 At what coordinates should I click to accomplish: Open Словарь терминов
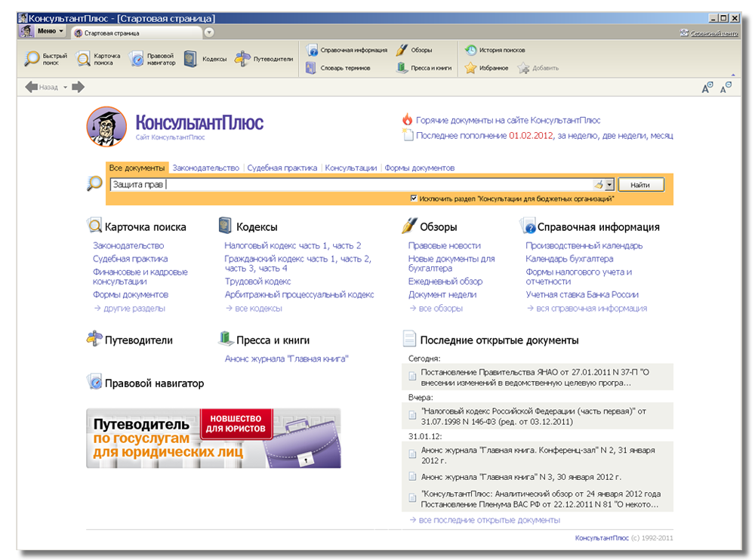coord(338,68)
